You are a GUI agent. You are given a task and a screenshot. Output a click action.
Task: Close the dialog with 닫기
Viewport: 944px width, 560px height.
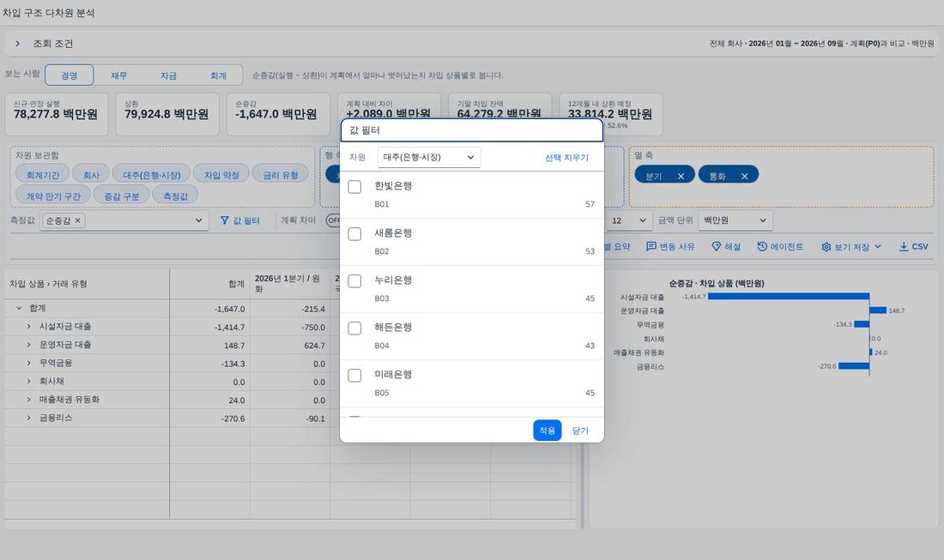(x=580, y=431)
